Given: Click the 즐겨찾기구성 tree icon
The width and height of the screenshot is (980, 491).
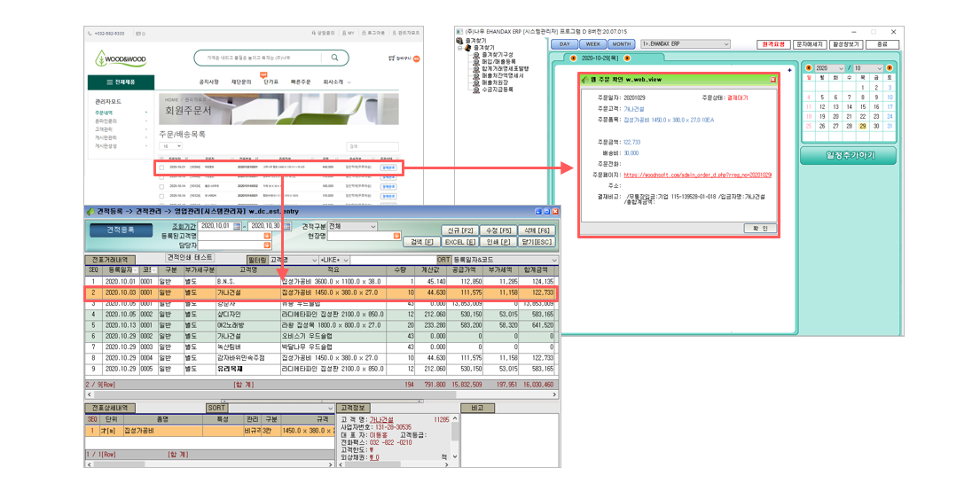Looking at the screenshot, I should click(x=475, y=55).
